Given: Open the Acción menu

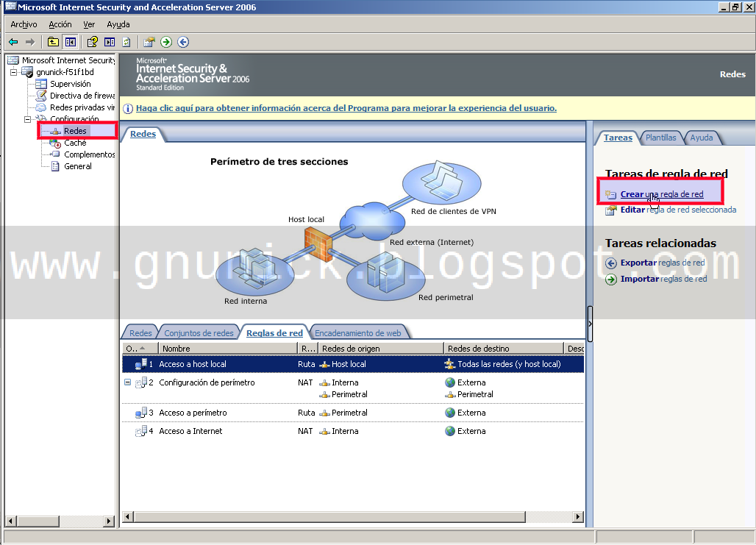Looking at the screenshot, I should (60, 24).
